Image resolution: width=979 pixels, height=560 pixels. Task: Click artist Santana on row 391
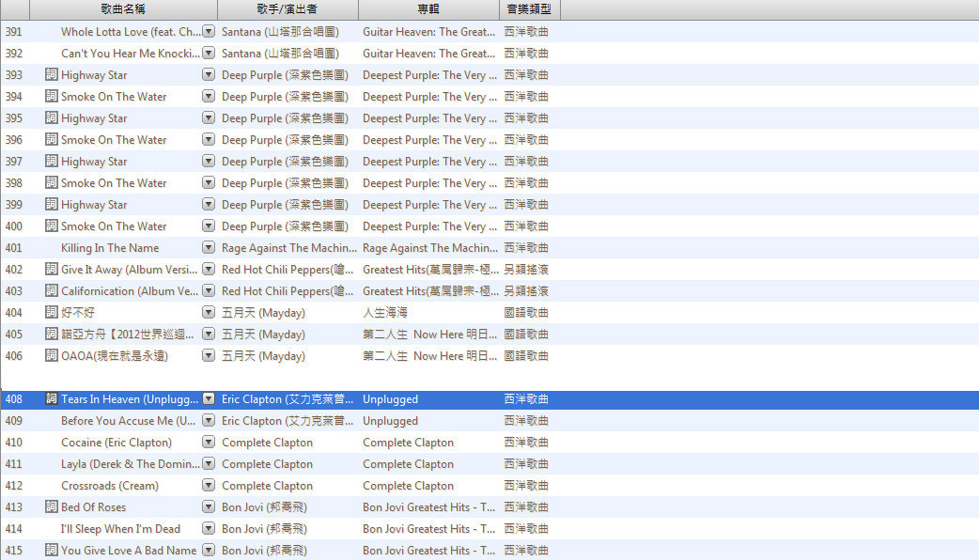(x=280, y=32)
